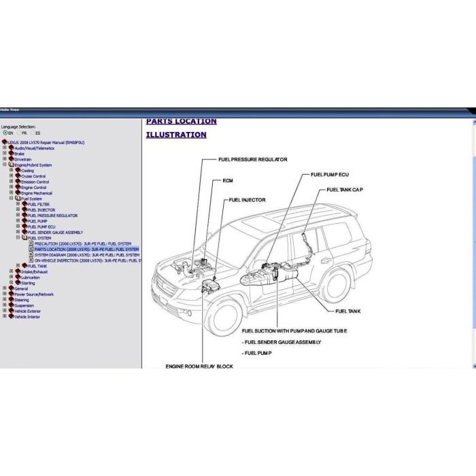Open the PRECAUTION (2008 LX570) page

pos(83,243)
